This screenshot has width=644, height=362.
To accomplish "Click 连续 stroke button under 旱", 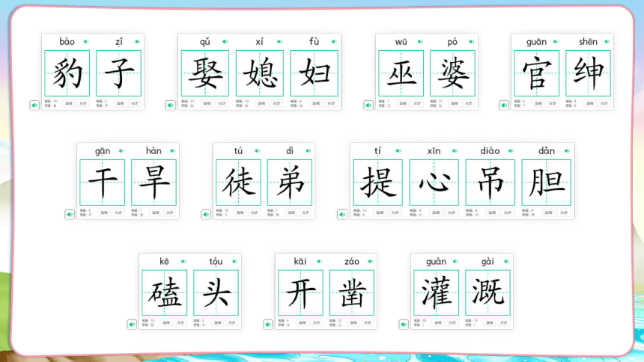I will tap(155, 212).
